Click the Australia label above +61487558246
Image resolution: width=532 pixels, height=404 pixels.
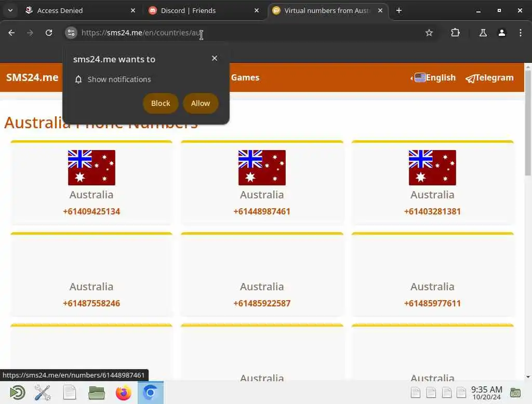pos(91,287)
